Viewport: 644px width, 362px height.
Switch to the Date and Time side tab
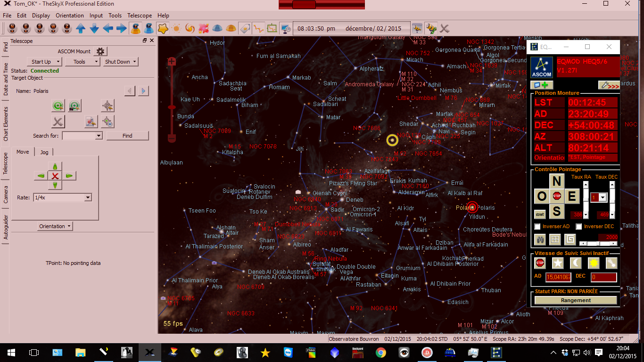click(x=6, y=79)
